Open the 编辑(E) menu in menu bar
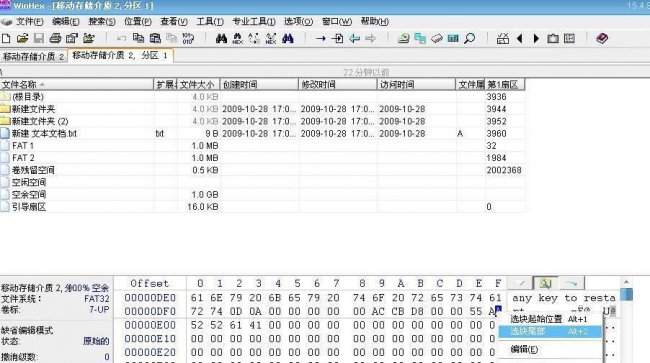The width and height of the screenshot is (650, 363). [x=66, y=22]
